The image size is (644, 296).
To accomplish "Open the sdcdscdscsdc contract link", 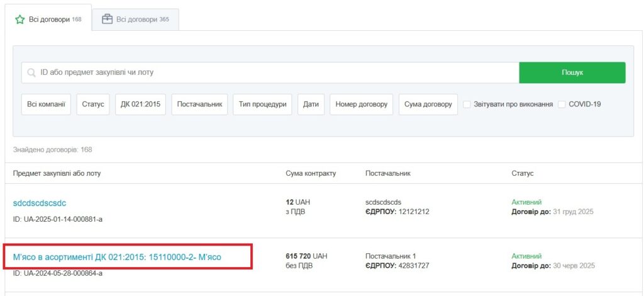I will tap(40, 203).
